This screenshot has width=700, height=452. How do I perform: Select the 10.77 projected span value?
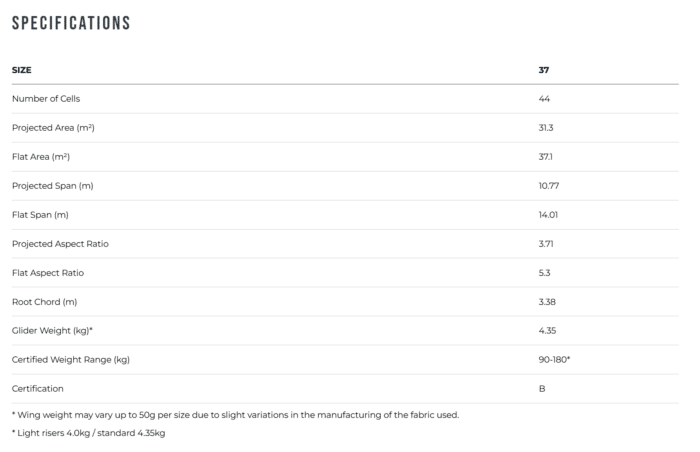(548, 186)
